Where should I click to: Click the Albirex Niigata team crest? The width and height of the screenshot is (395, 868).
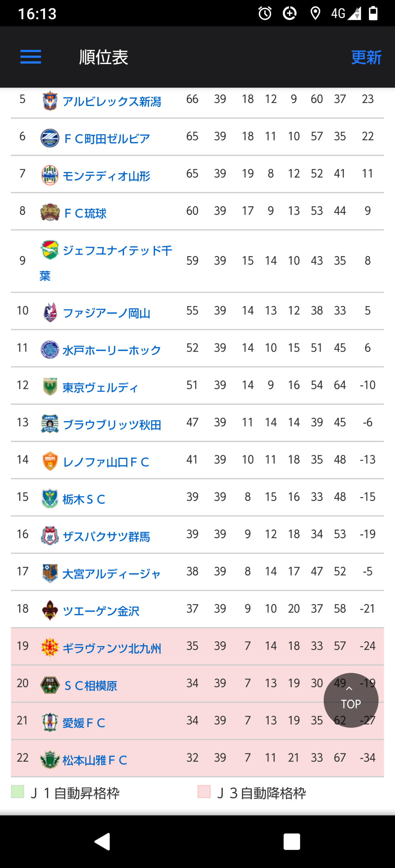click(50, 100)
